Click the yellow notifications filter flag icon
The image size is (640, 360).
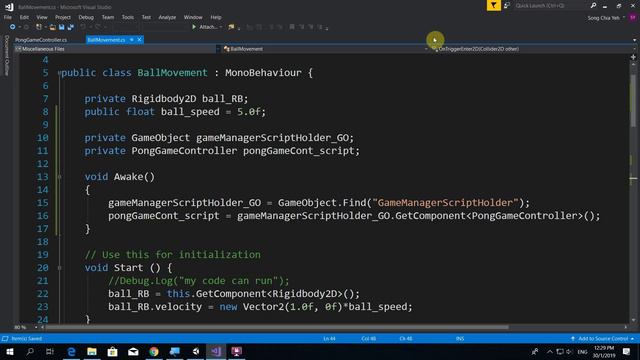click(493, 5)
